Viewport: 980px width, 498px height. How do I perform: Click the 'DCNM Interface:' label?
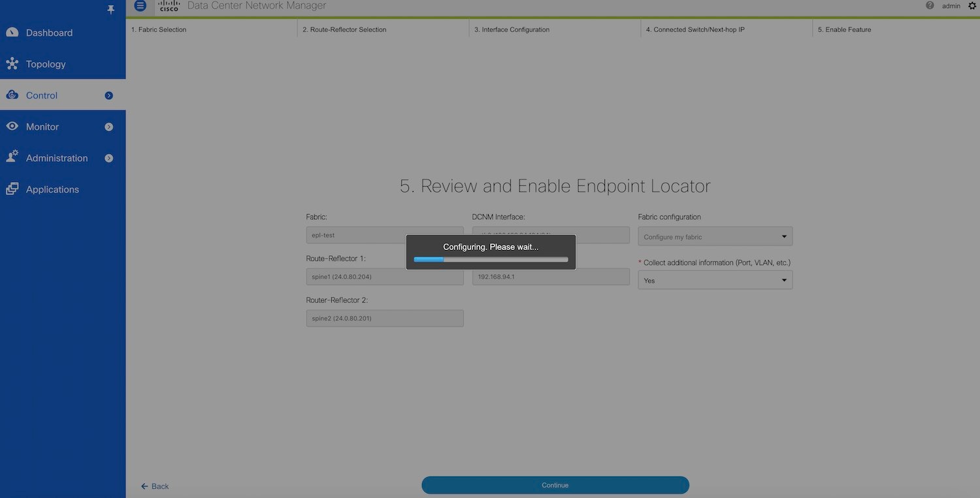click(498, 217)
